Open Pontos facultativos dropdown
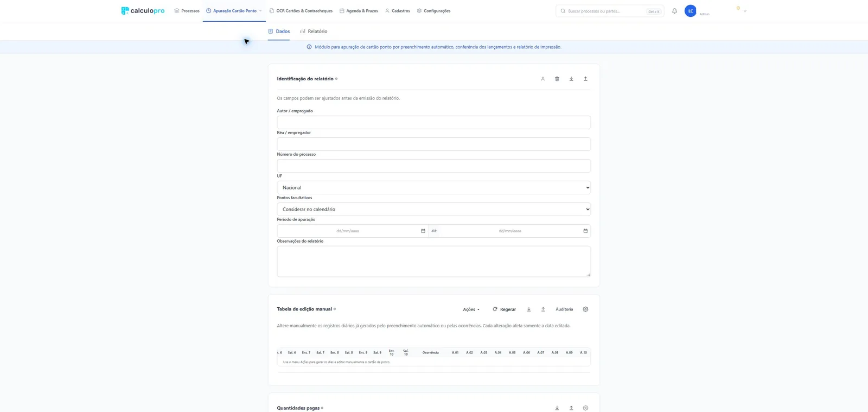 433,209
